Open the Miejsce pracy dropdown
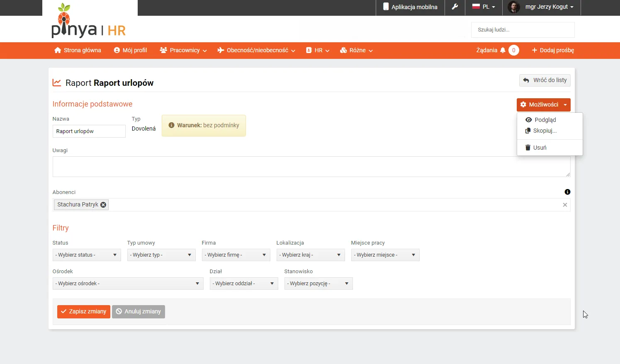 pyautogui.click(x=385, y=255)
